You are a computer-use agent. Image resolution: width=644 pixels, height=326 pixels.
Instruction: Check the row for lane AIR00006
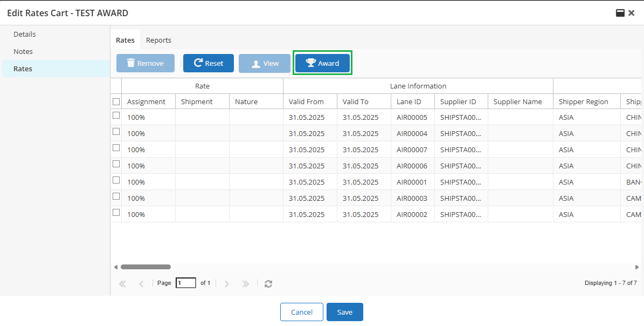point(116,164)
